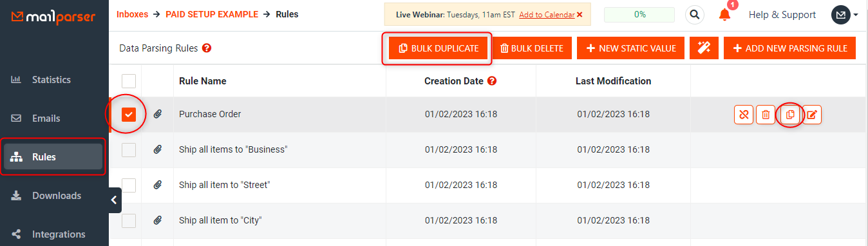Toggle the select-all header checkbox
868x246 pixels.
tap(129, 81)
